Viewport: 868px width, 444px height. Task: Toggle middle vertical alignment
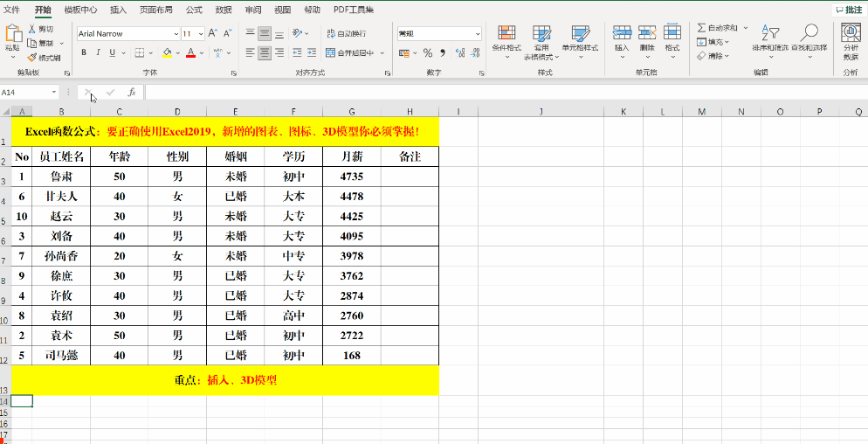[x=265, y=34]
